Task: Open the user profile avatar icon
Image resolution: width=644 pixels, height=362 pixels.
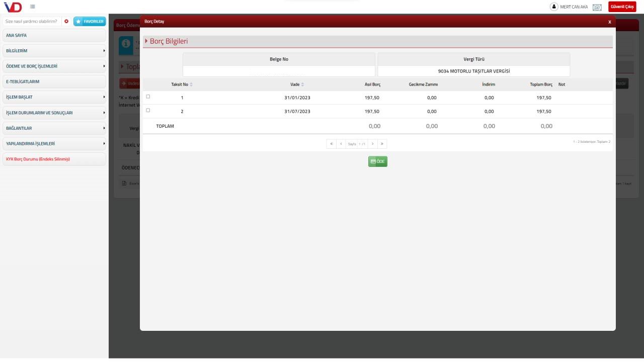Action: (x=554, y=7)
